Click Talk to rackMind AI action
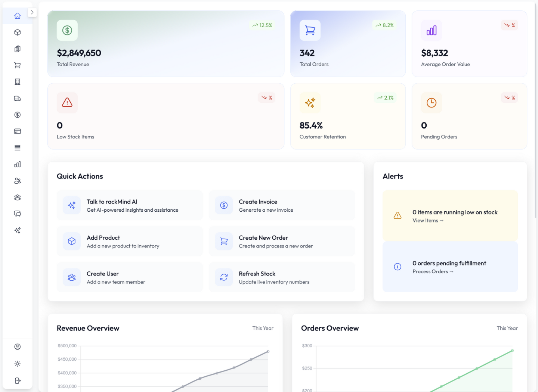Image resolution: width=538 pixels, height=392 pixels. [x=130, y=205]
